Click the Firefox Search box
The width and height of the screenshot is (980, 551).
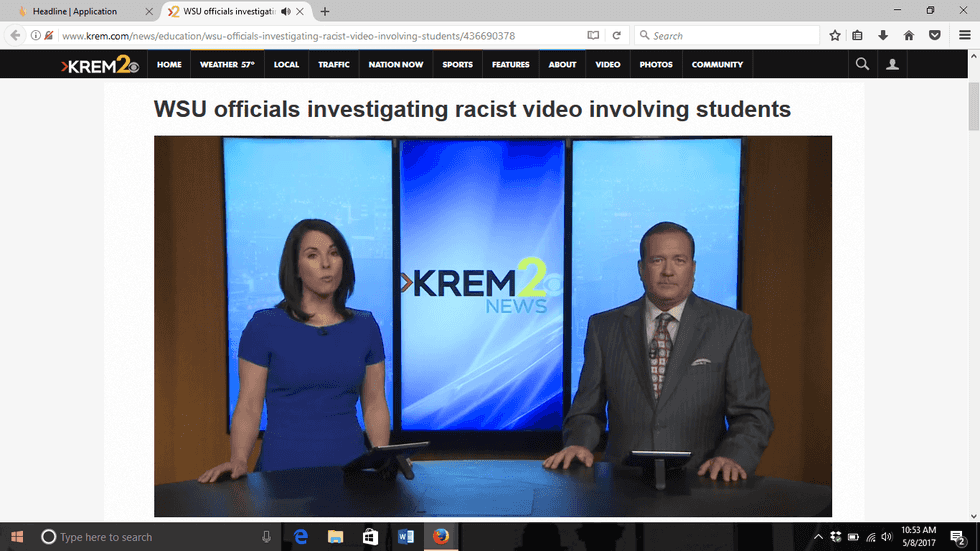pyautogui.click(x=727, y=36)
